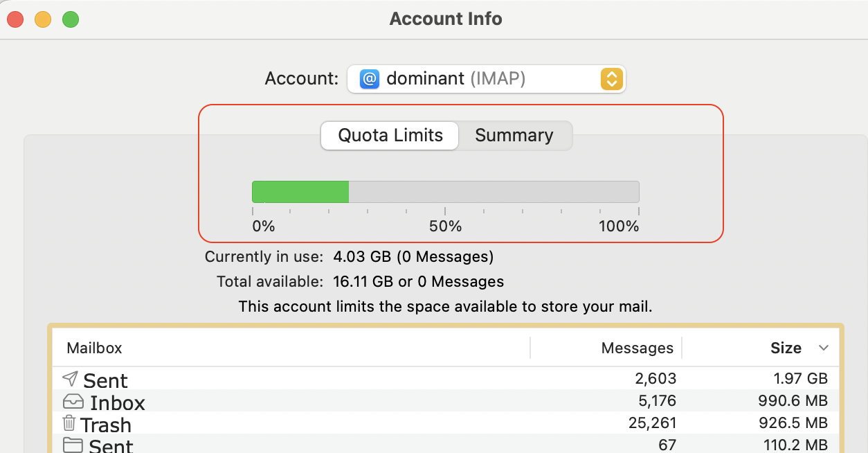The width and height of the screenshot is (868, 453).
Task: Click the folder icon in the 110.2 MB row
Action: tap(72, 445)
